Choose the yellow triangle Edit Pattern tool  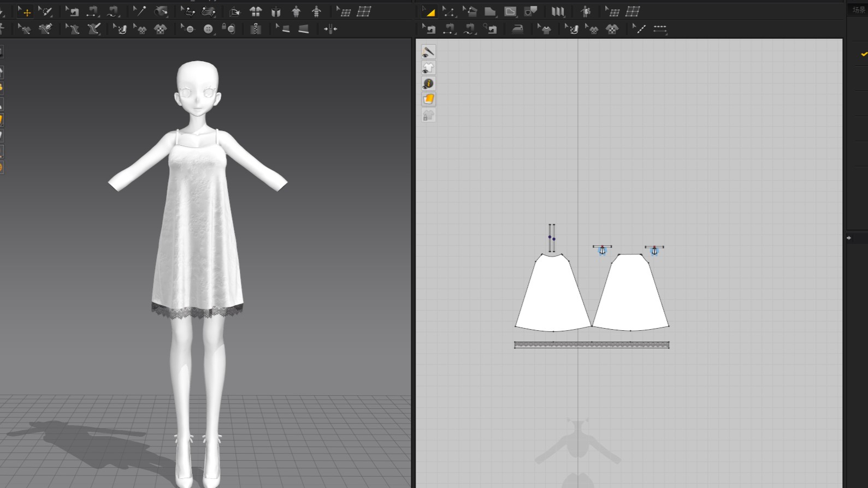pos(429,11)
